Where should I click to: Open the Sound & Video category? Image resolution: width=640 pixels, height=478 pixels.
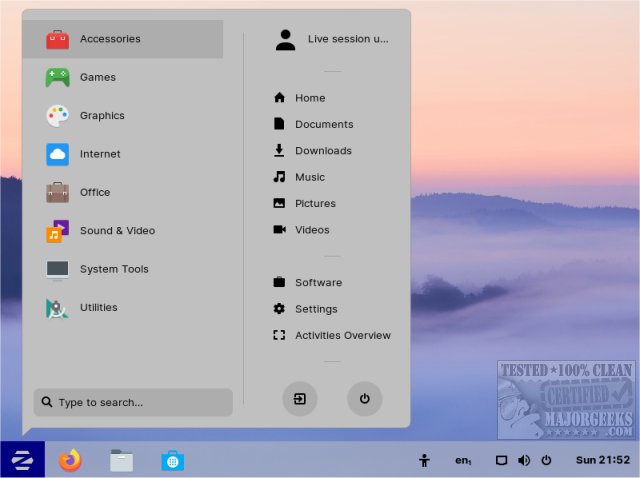(123, 231)
